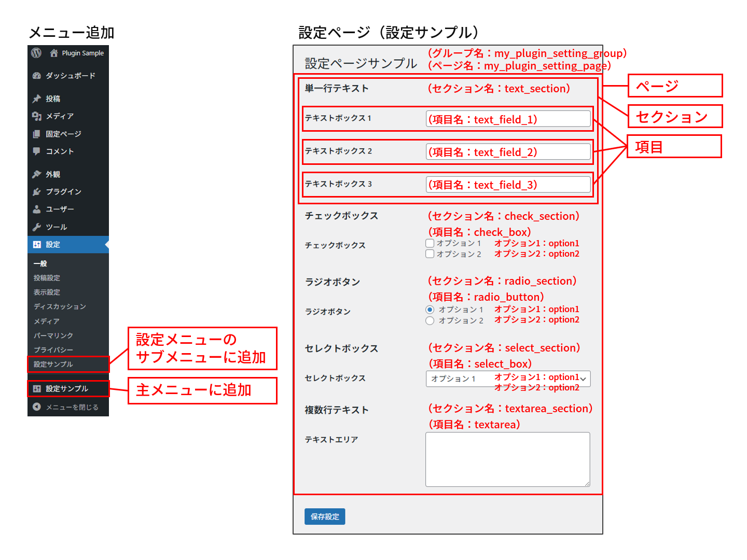The image size is (747, 560).
Task: Click the ツール wrench icon
Action: coord(37,227)
